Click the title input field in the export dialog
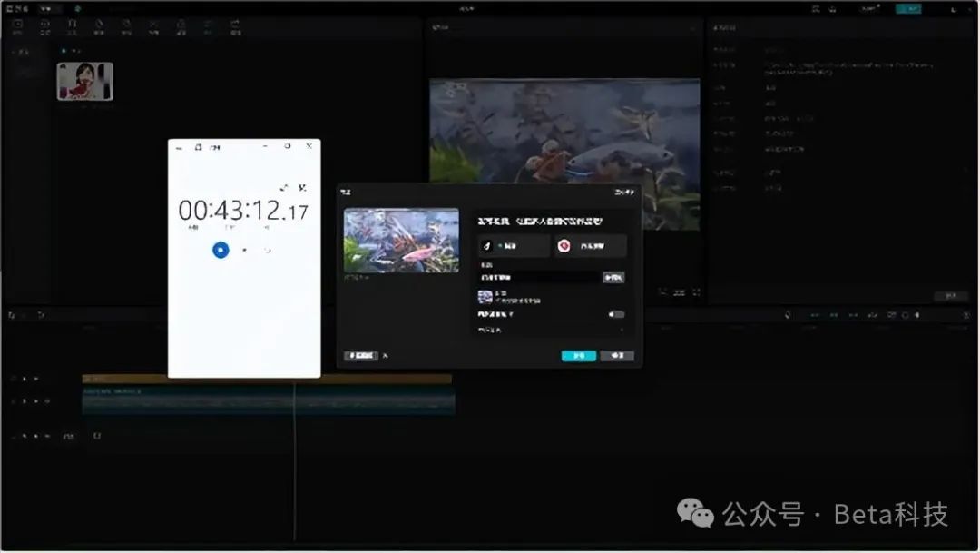 539,277
